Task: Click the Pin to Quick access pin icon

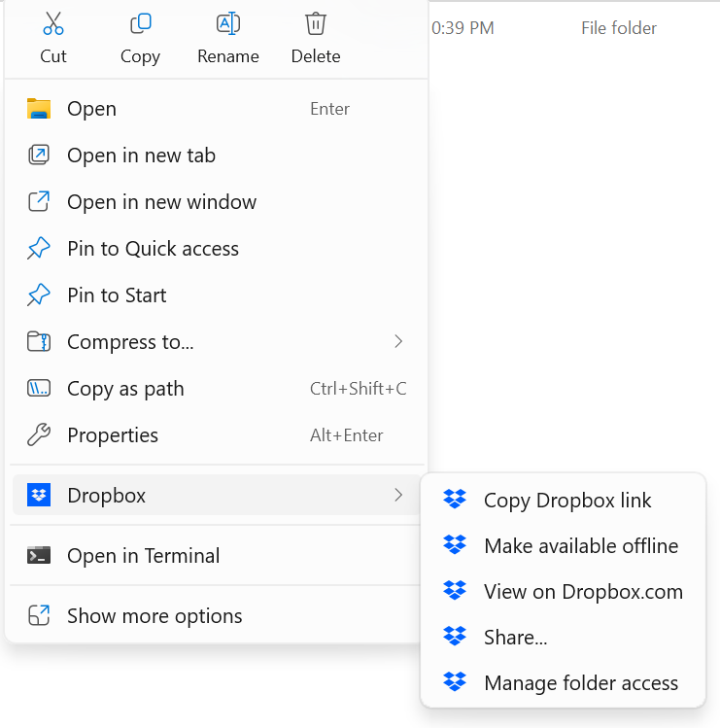Action: [39, 249]
